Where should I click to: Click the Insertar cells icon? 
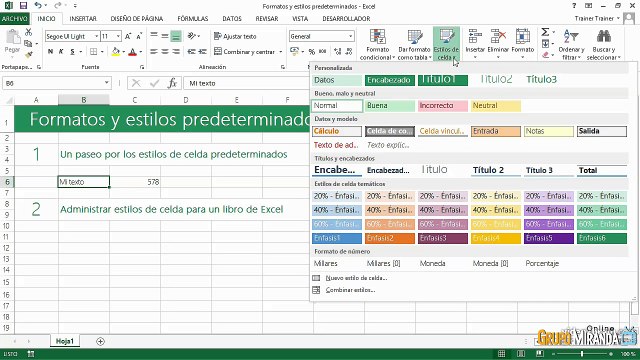475,37
